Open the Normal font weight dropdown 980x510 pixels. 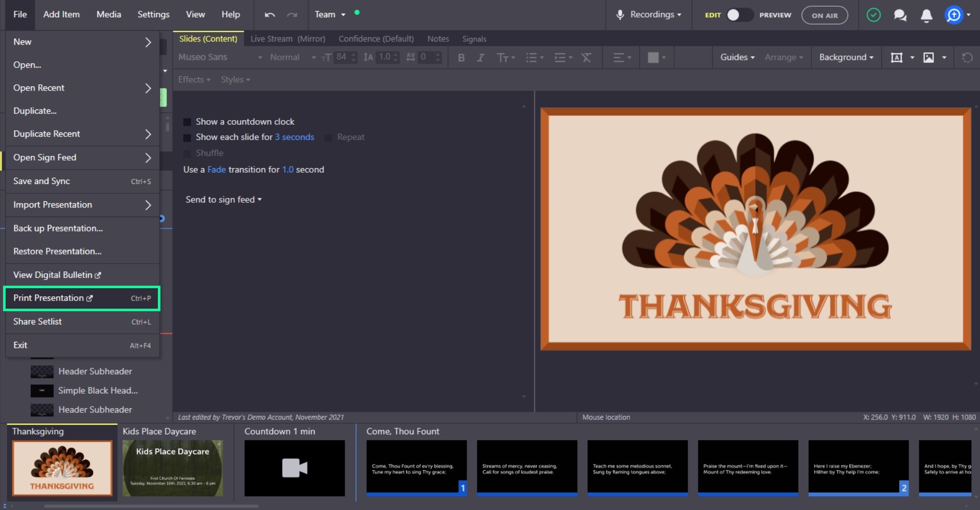point(293,57)
